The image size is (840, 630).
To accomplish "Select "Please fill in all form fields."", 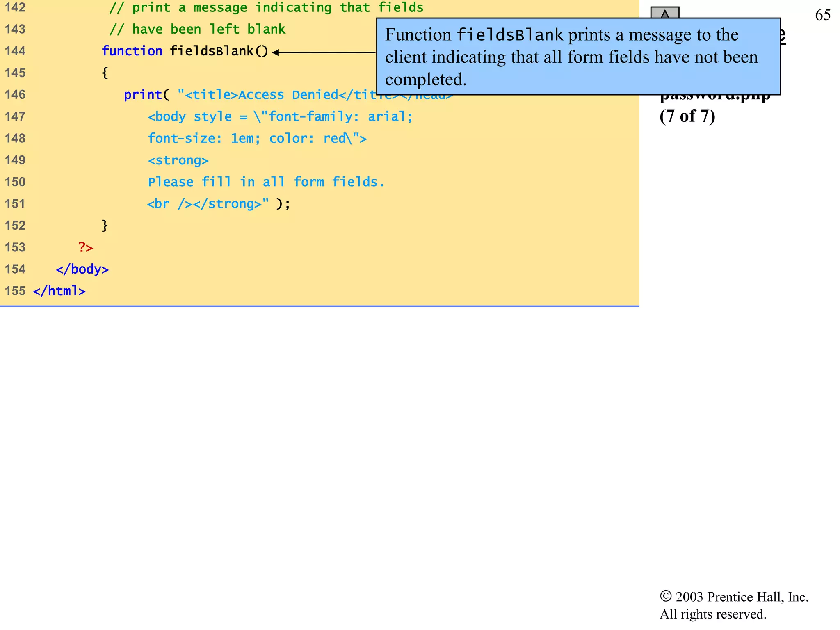I will (x=266, y=182).
